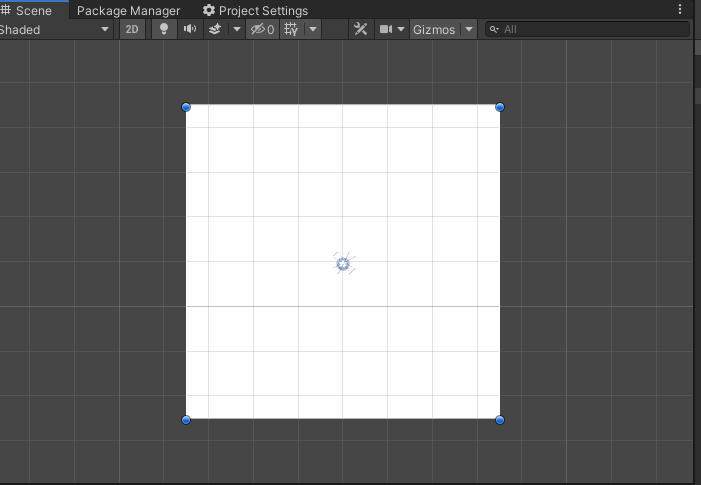
Task: Toggle skybox and effects layers icon
Action: pyautogui.click(x=215, y=30)
